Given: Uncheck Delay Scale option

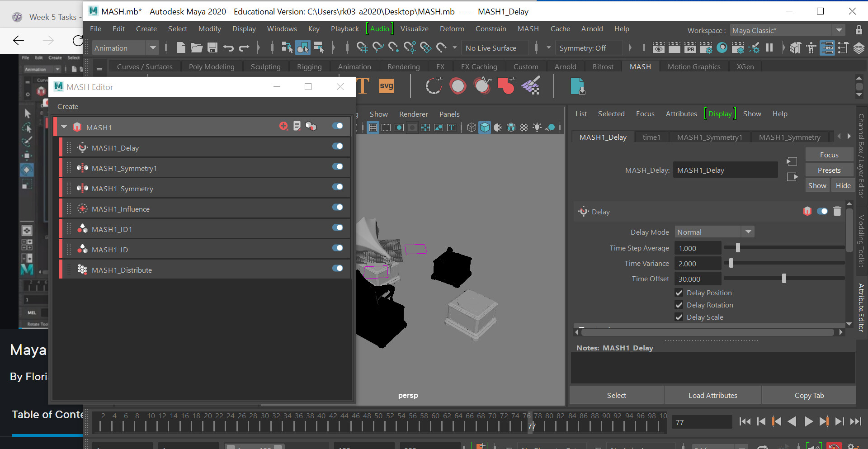Looking at the screenshot, I should point(679,317).
